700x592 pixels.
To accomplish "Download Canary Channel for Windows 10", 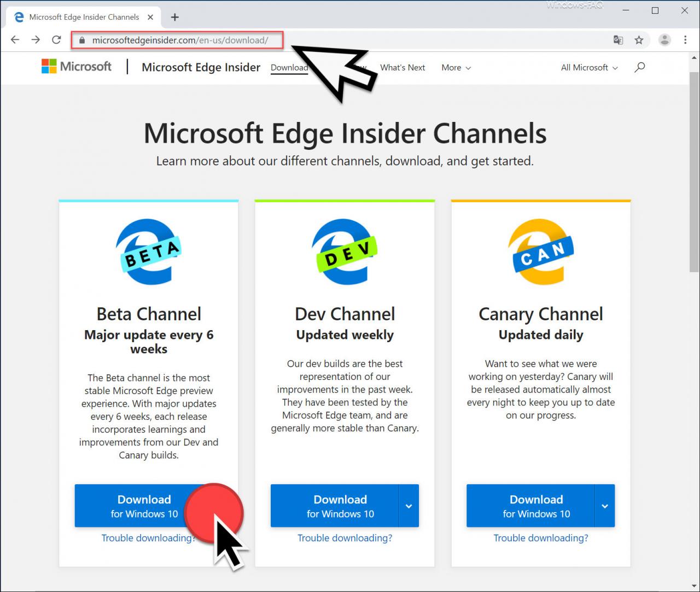I will pyautogui.click(x=530, y=506).
